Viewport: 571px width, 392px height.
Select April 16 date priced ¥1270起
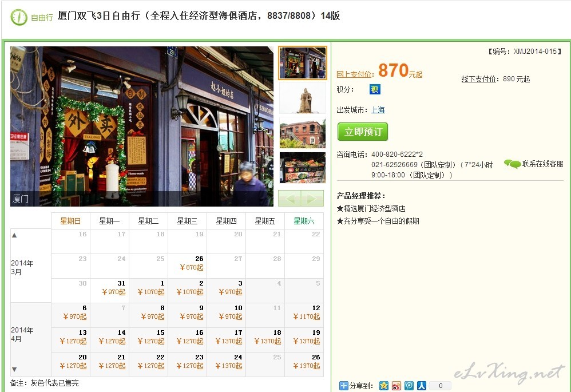[187, 339]
